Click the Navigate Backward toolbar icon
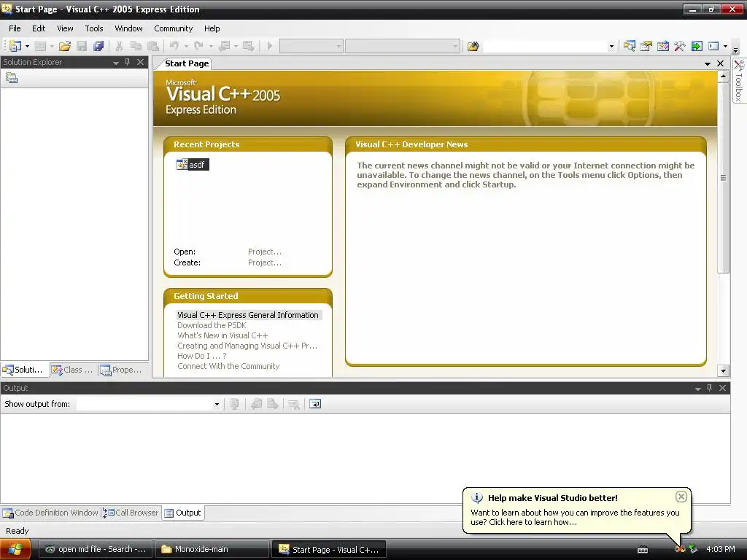Screen dimensions: 747x560 pos(224,46)
